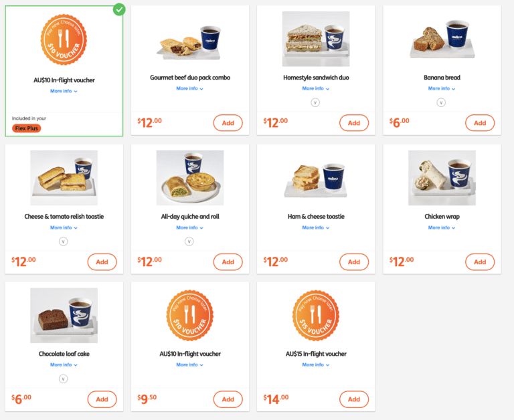Image resolution: width=514 pixels, height=420 pixels.
Task: Click vegetarian icon under Cheese & tomato relish toastie
Action: (64, 241)
